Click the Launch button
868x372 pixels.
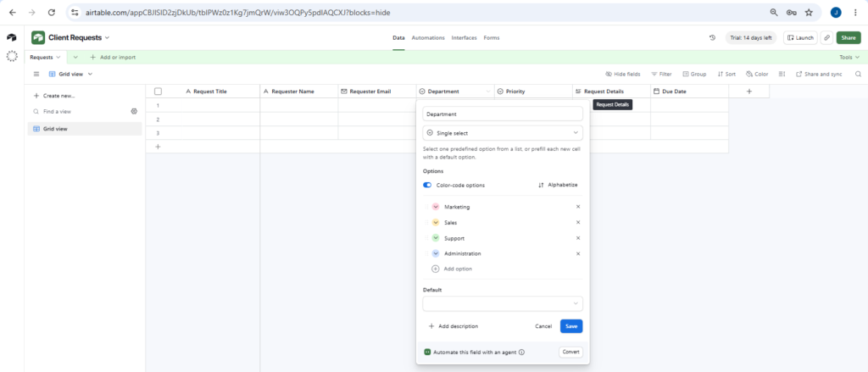pos(800,37)
